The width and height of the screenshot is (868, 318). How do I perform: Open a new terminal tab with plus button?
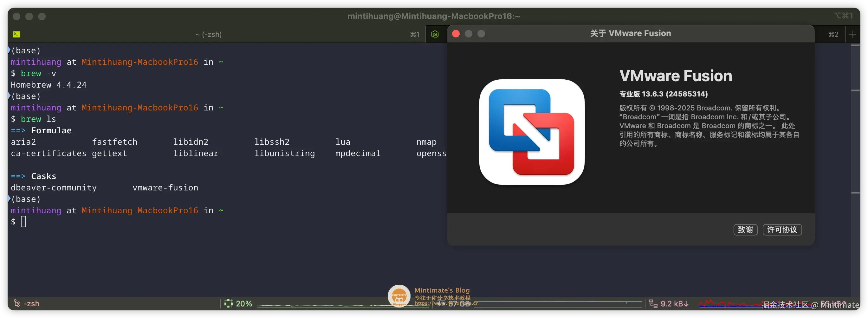tap(852, 34)
